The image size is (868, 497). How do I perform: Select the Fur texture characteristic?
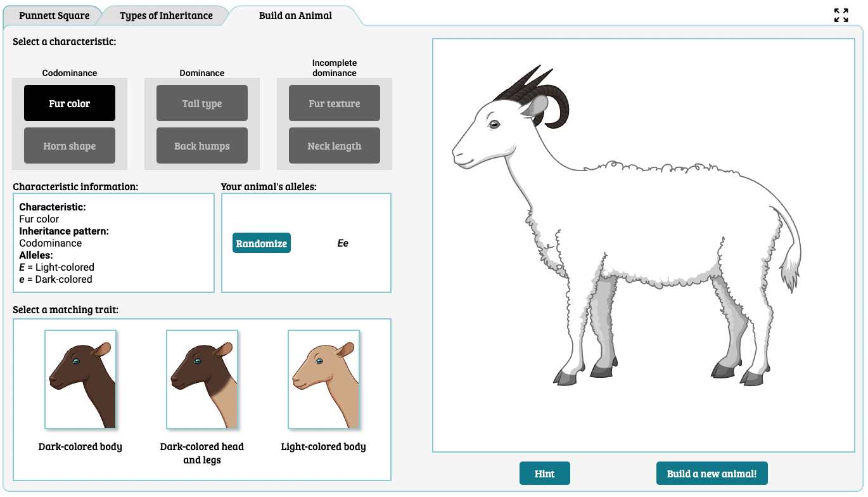(x=335, y=103)
